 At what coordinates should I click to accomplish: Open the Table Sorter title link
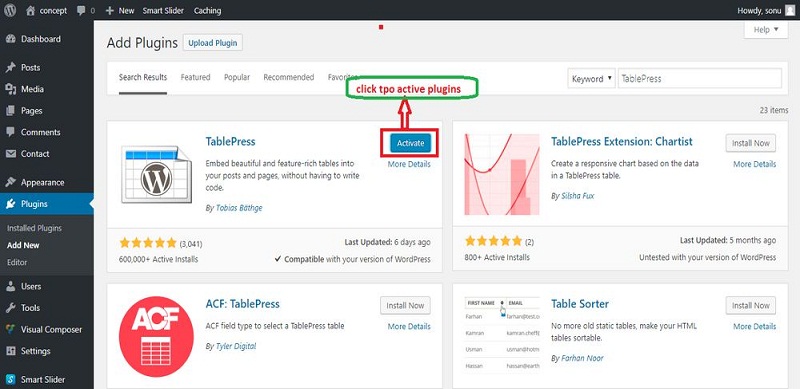[580, 304]
